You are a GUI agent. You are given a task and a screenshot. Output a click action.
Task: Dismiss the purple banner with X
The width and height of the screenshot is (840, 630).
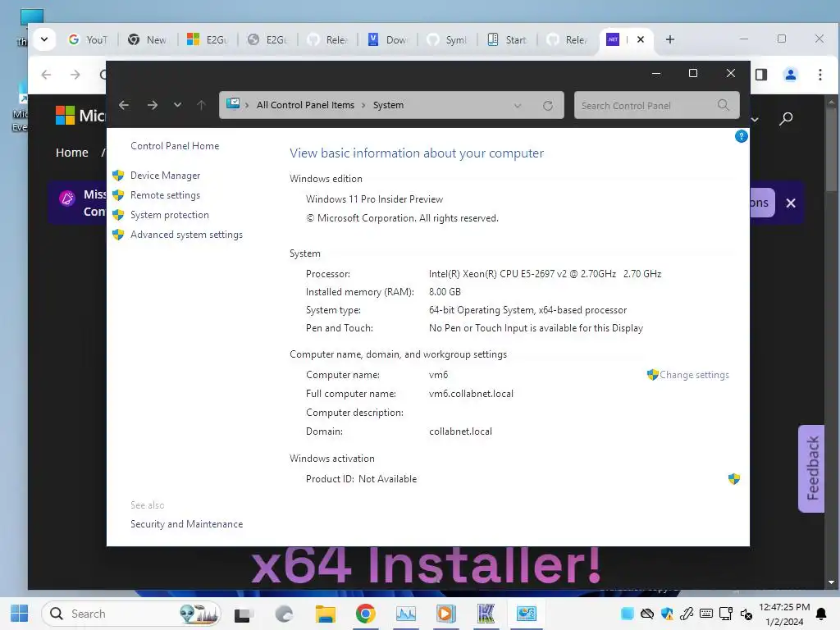point(791,203)
